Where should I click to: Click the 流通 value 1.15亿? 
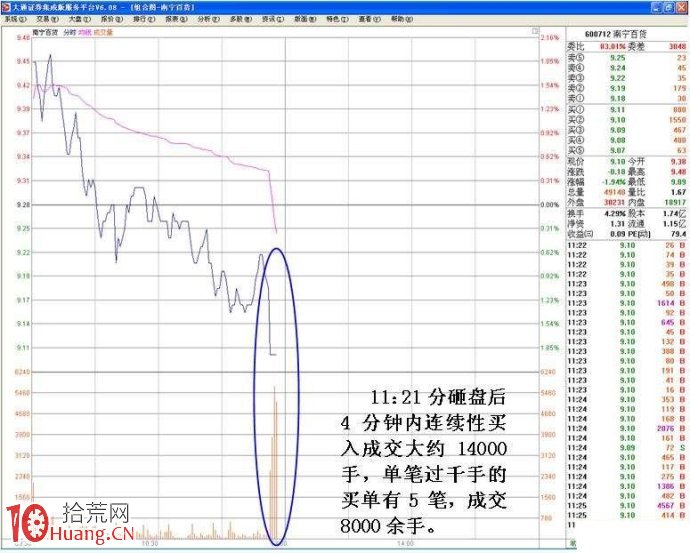tap(674, 223)
